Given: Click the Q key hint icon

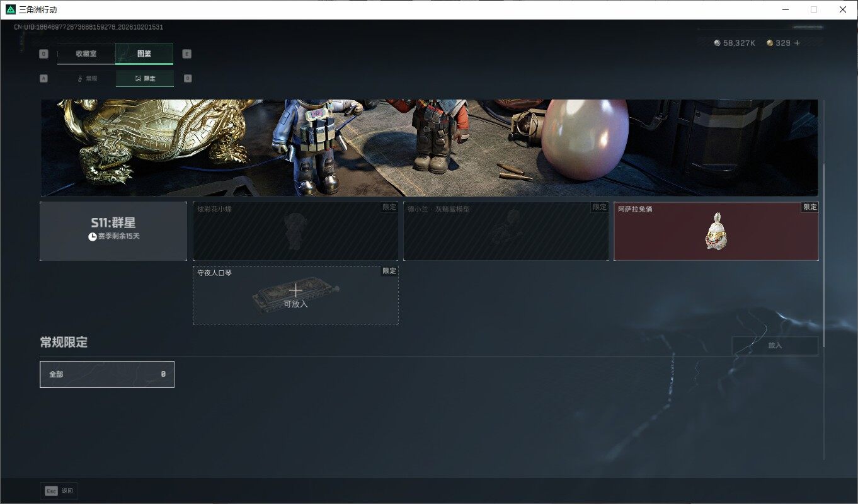Looking at the screenshot, I should pos(43,54).
